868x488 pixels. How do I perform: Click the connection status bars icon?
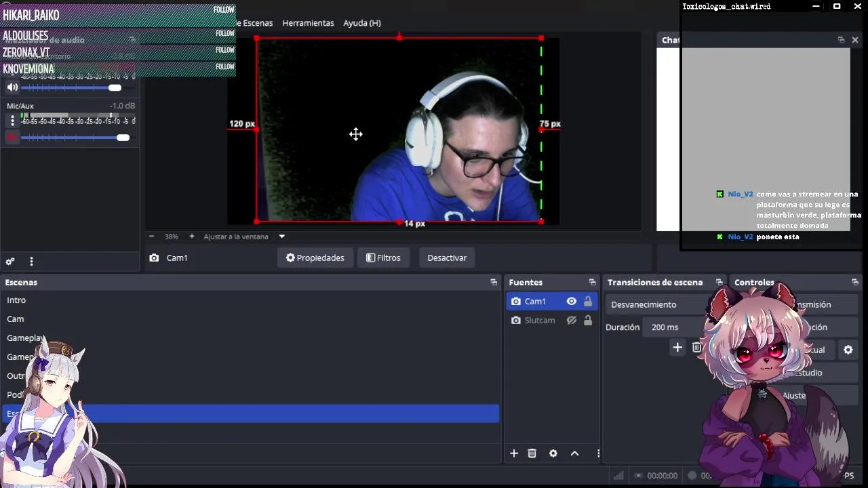(x=618, y=476)
